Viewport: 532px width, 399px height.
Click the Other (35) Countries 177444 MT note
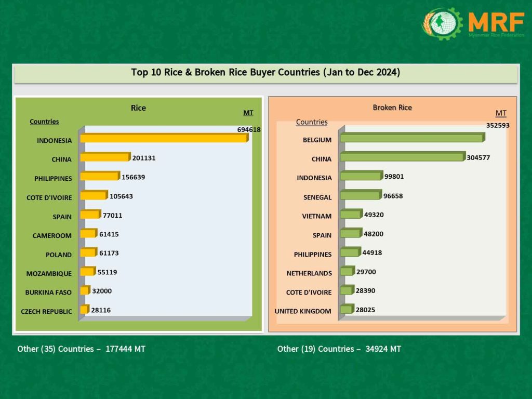(x=82, y=349)
